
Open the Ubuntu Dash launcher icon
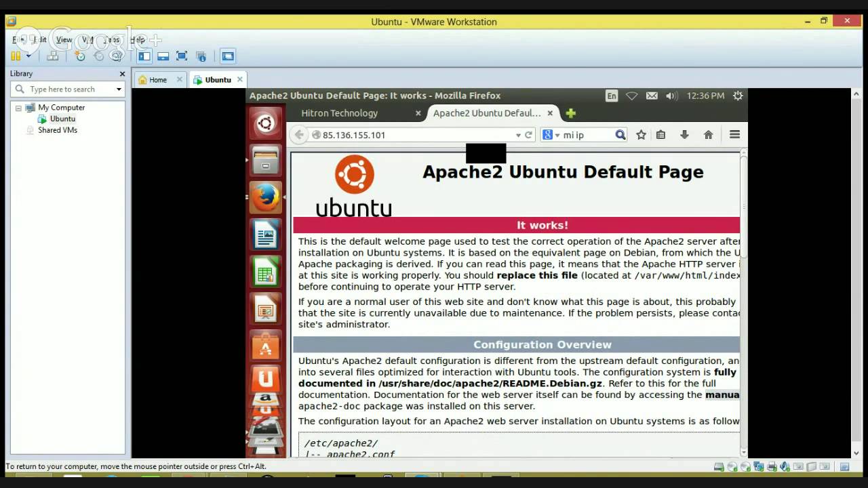tap(265, 123)
